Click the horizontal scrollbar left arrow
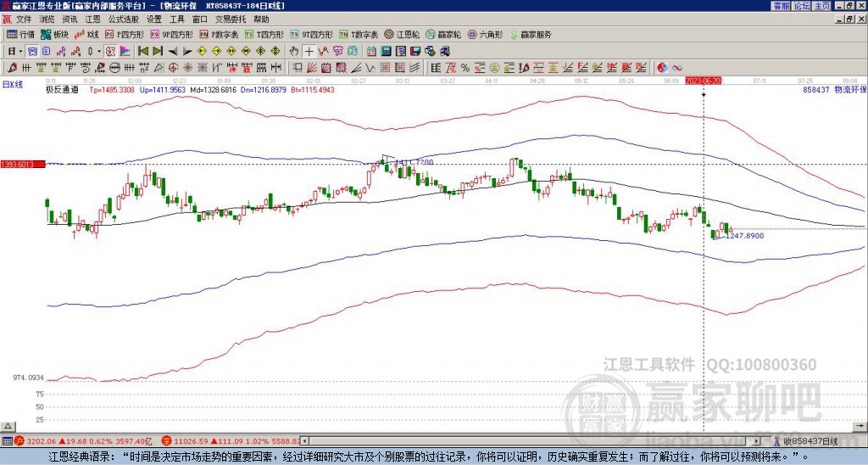The image size is (868, 465). [305, 441]
